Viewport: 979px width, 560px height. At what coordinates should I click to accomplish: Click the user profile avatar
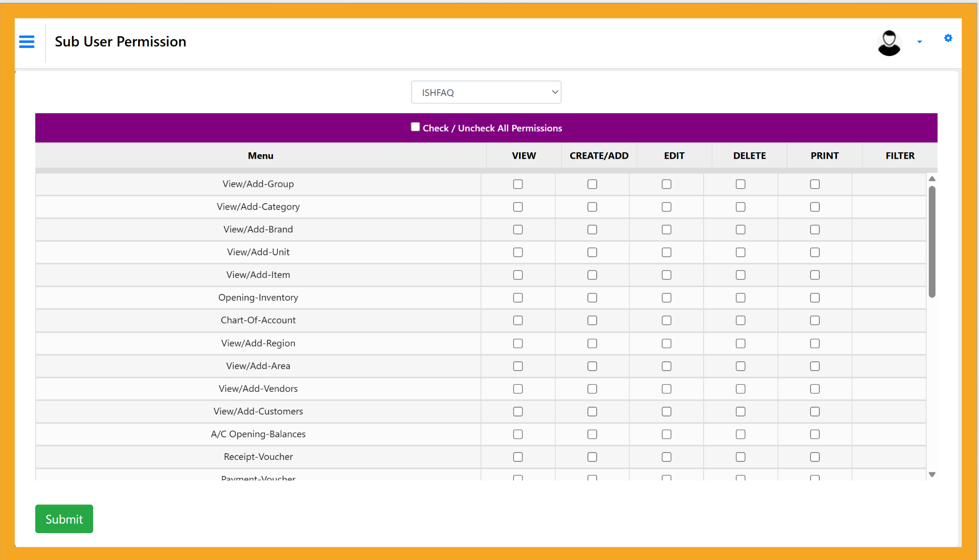point(889,43)
